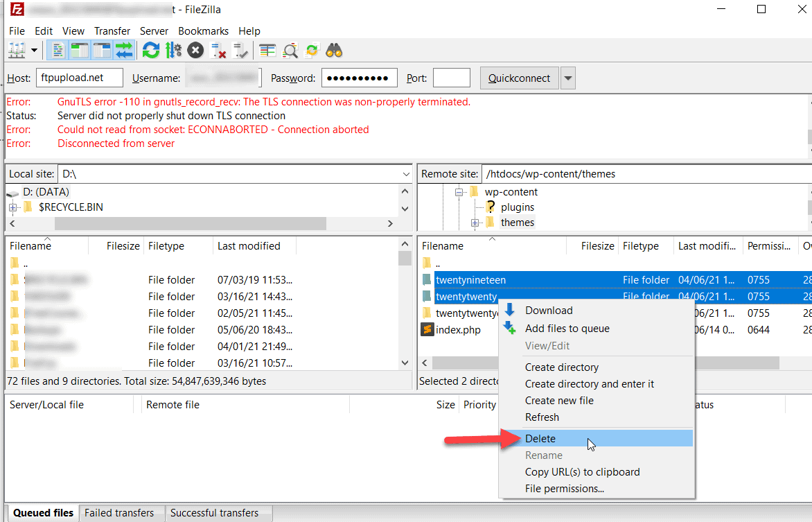Expand the $RECYCLE.BIN folder node

(12, 207)
